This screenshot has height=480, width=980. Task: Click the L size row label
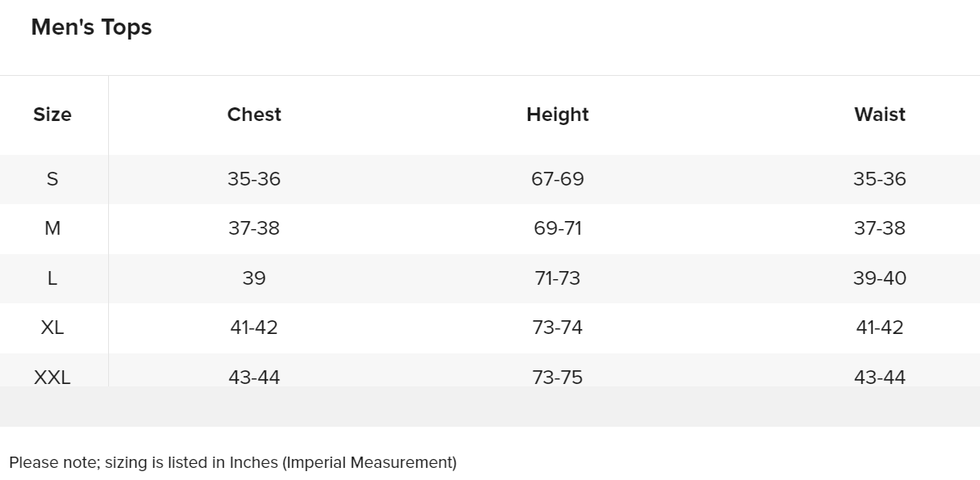(x=52, y=278)
